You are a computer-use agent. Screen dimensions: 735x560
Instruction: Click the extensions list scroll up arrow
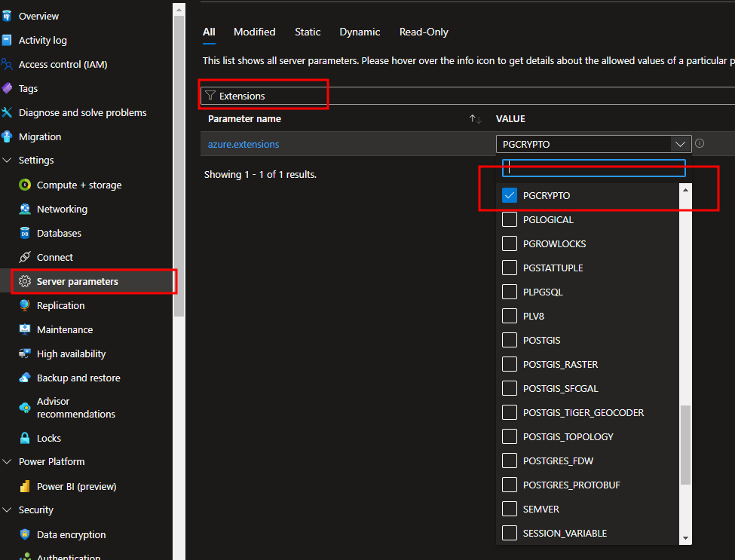coord(685,190)
